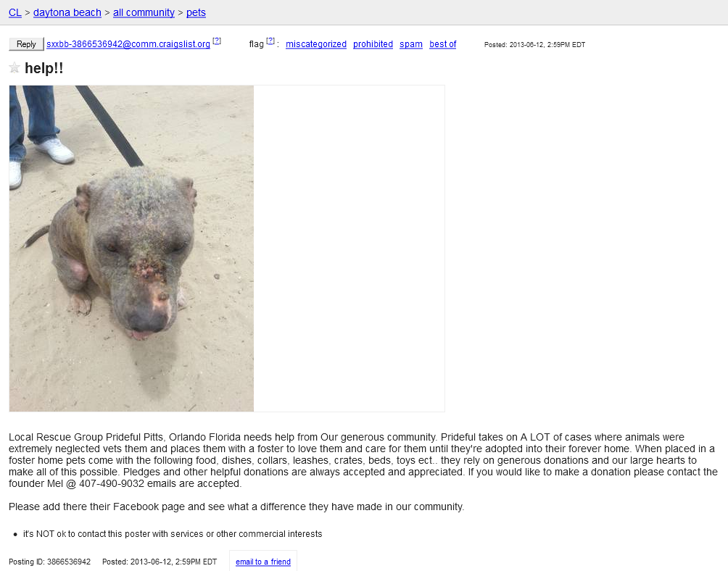The height and width of the screenshot is (571, 728).
Task: Click the Posted 2013-06-12 timestamp at top
Action: pyautogui.click(x=534, y=44)
